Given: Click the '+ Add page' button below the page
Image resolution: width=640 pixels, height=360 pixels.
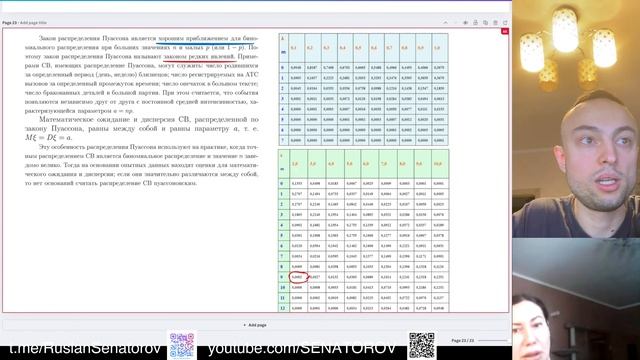Looking at the screenshot, I should pyautogui.click(x=255, y=325).
